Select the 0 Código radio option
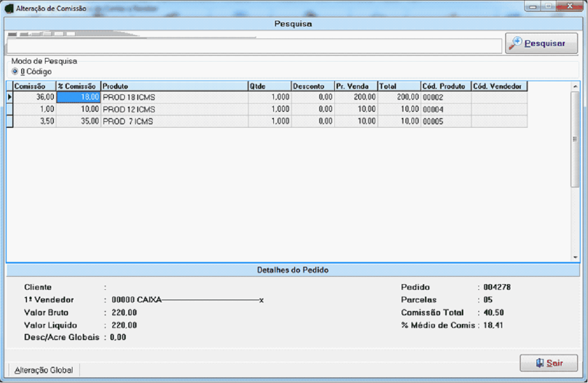Viewport: 588px width, 383px height. coord(15,71)
